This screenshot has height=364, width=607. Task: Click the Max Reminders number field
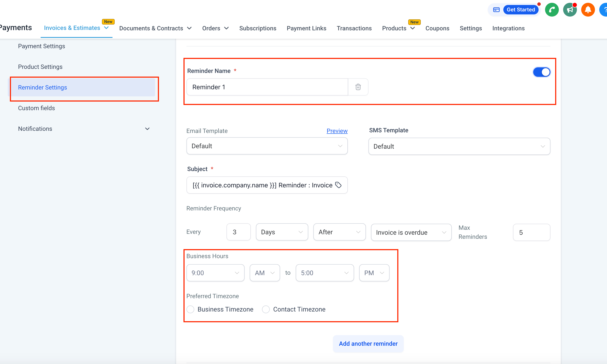[x=532, y=232]
